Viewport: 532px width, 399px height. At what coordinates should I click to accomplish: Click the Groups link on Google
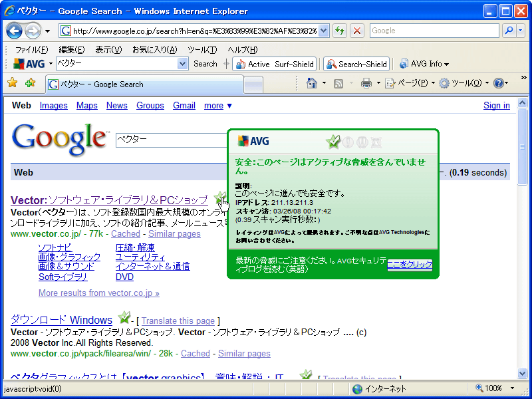coord(150,106)
